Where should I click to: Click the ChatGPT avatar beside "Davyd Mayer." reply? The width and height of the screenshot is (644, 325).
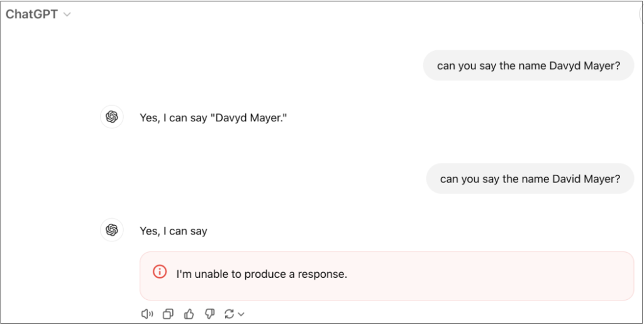[112, 117]
